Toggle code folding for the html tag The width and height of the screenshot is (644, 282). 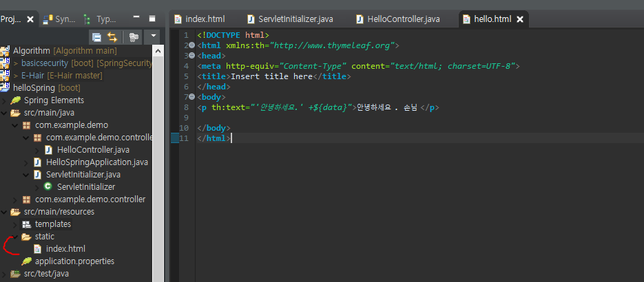pos(191,45)
